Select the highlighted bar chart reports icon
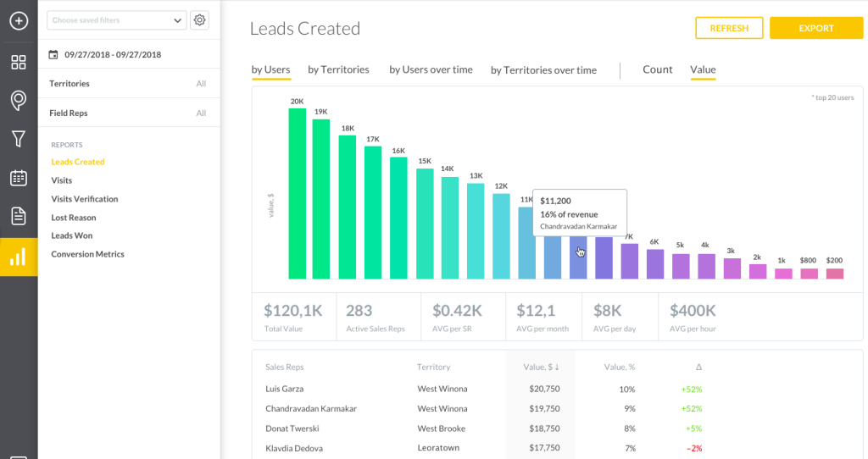This screenshot has height=459, width=868. pyautogui.click(x=19, y=257)
